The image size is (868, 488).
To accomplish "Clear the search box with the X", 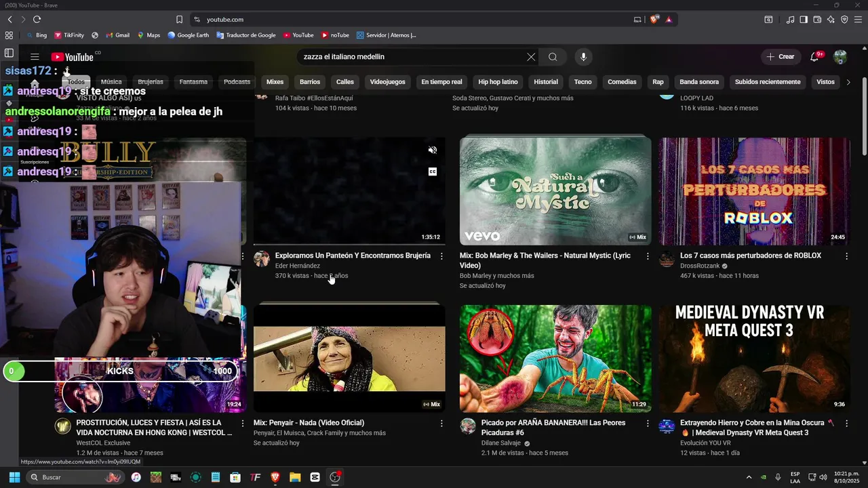I will point(531,57).
